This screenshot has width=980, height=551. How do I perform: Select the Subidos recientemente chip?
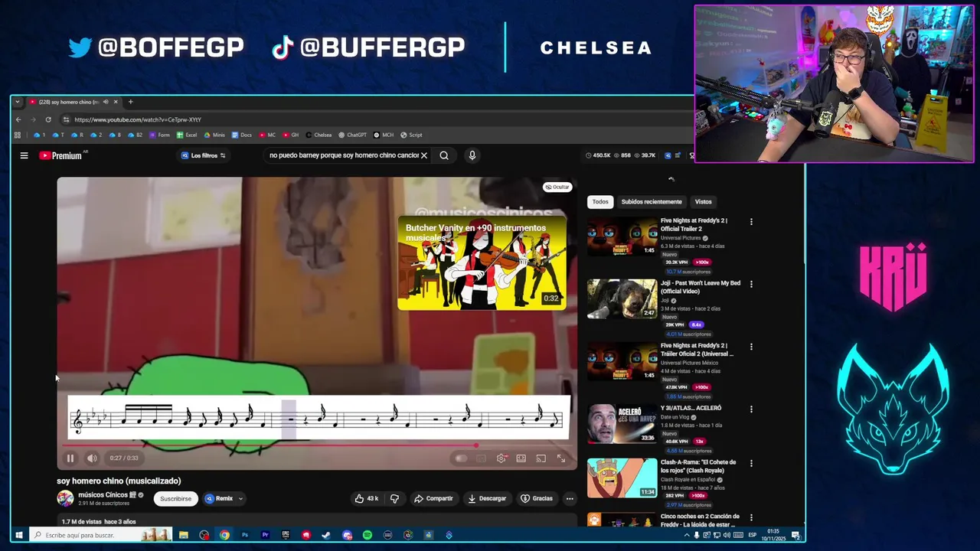[652, 202]
